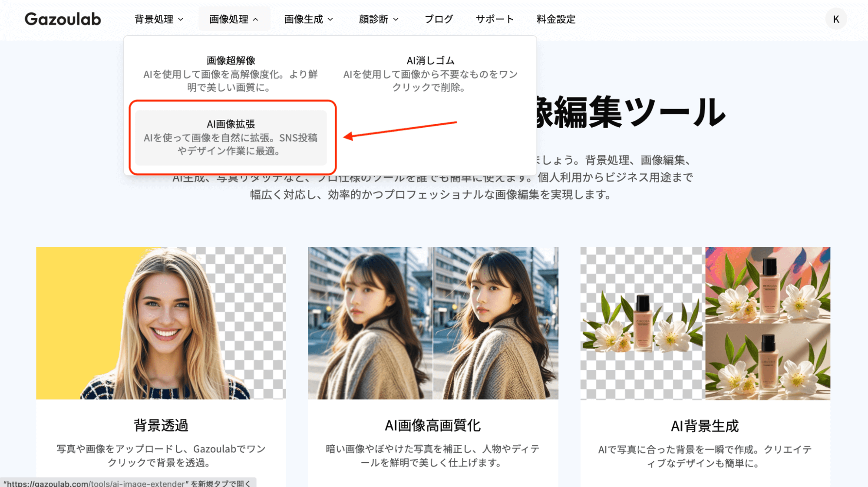
Task: Click the AI背景生成 card description text
Action: click(705, 456)
